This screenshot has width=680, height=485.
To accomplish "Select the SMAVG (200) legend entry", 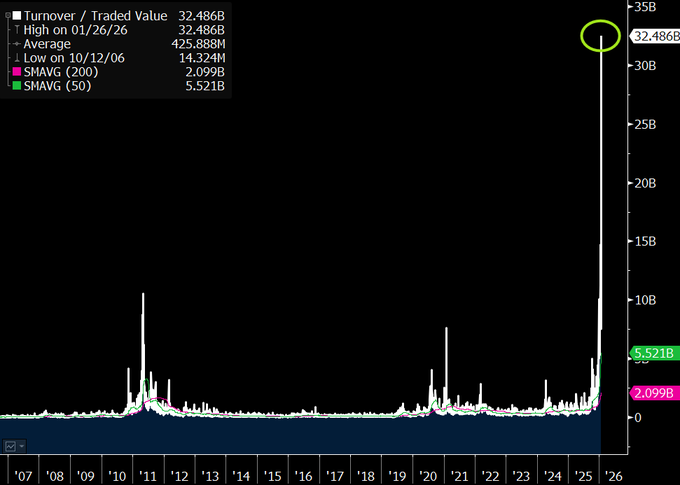I will [x=59, y=72].
